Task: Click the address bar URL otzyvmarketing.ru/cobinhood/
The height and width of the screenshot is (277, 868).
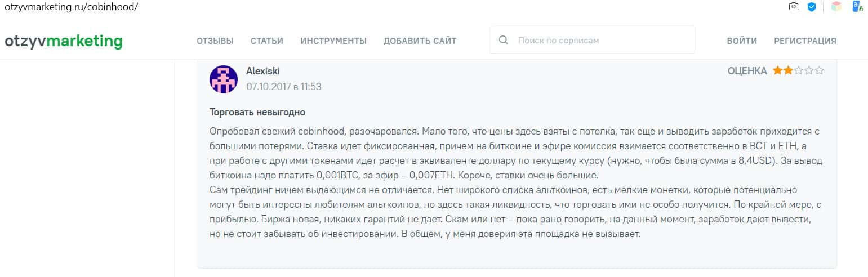Action: (71, 7)
